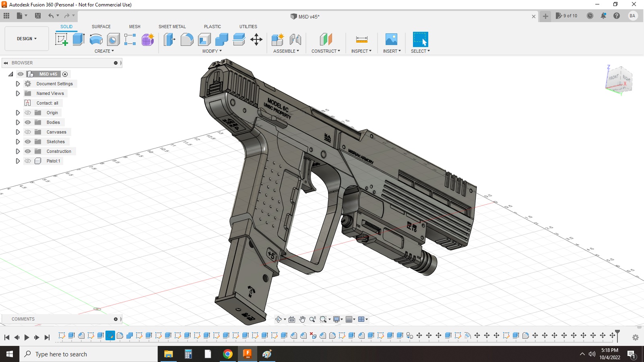Expand Document Settings node
This screenshot has width=644, height=362.
(18, 84)
